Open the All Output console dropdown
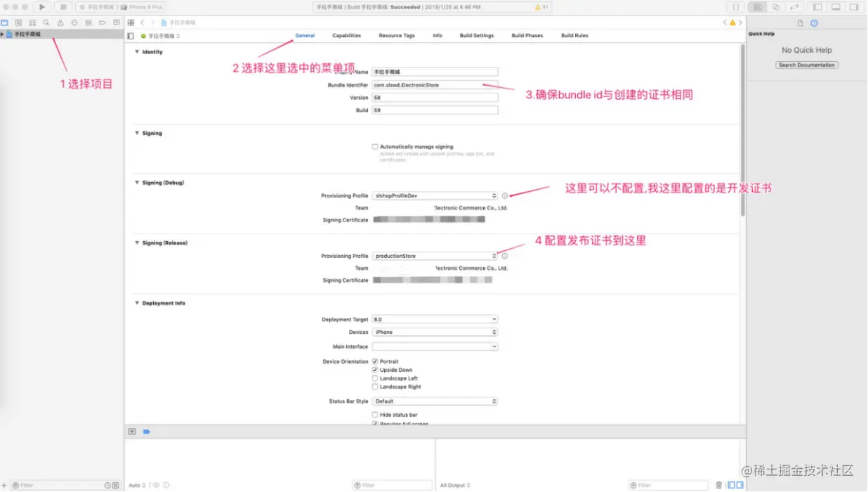 point(455,485)
